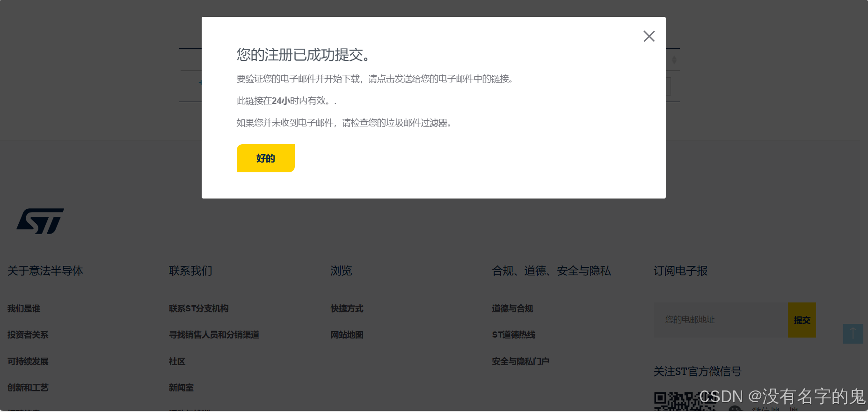
Task: Click the yellow 好的 button
Action: (266, 158)
